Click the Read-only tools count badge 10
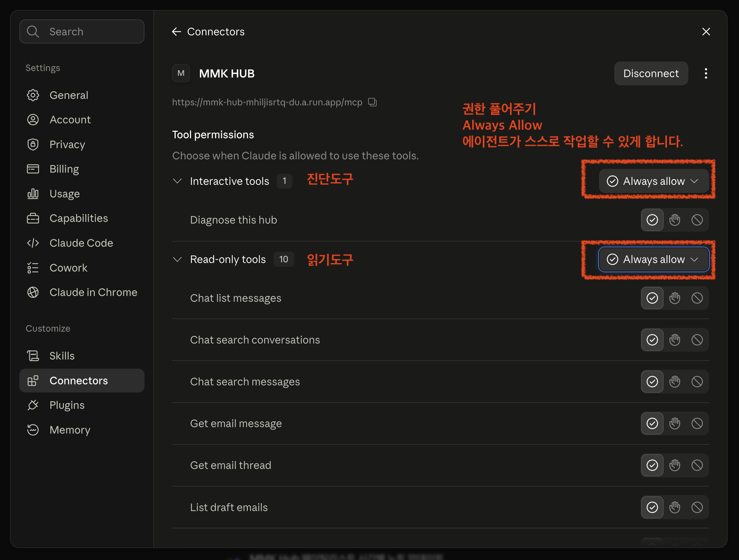 [283, 259]
